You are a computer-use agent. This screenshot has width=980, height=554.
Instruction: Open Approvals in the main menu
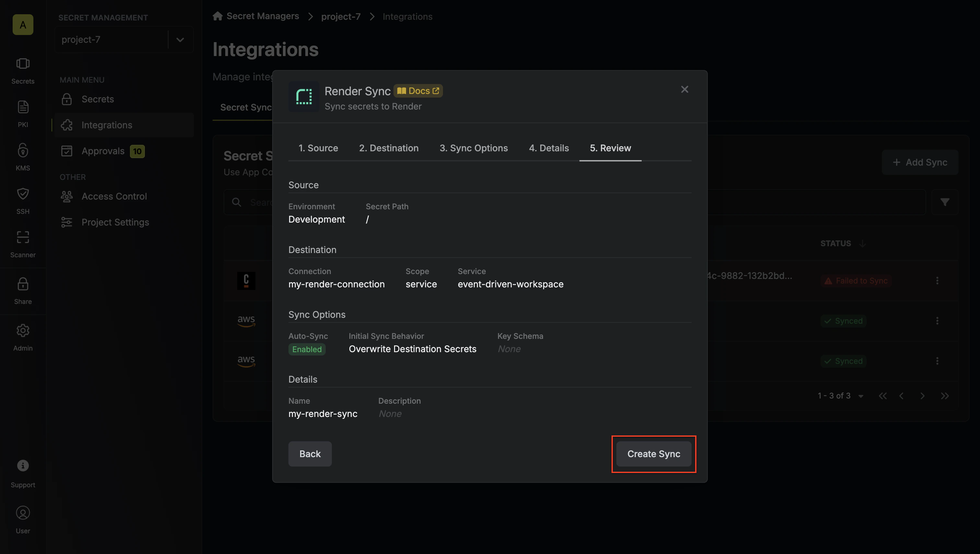point(124,151)
